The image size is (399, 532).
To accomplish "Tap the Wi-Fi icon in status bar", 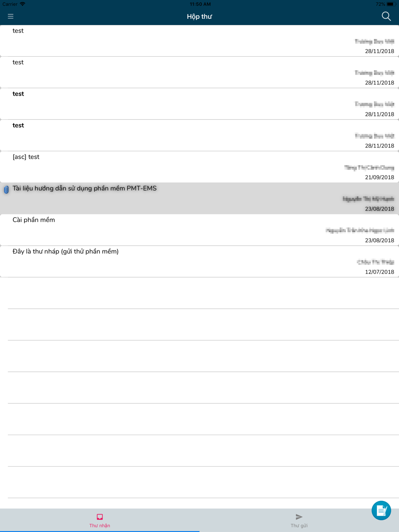I will point(22,4).
